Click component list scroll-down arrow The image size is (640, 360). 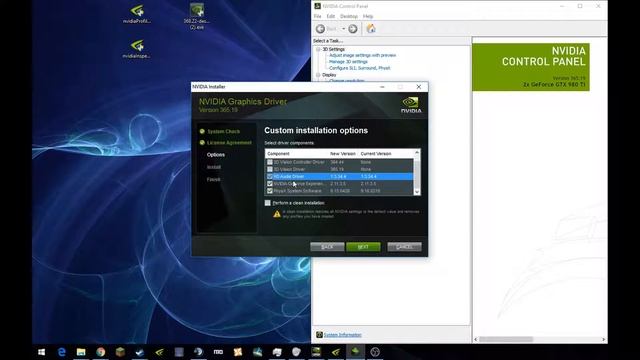point(417,192)
